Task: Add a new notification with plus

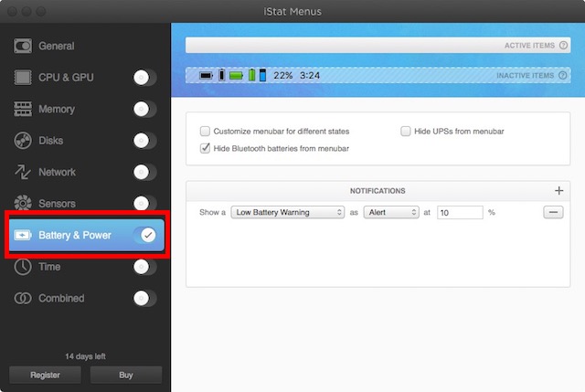Action: tap(558, 191)
